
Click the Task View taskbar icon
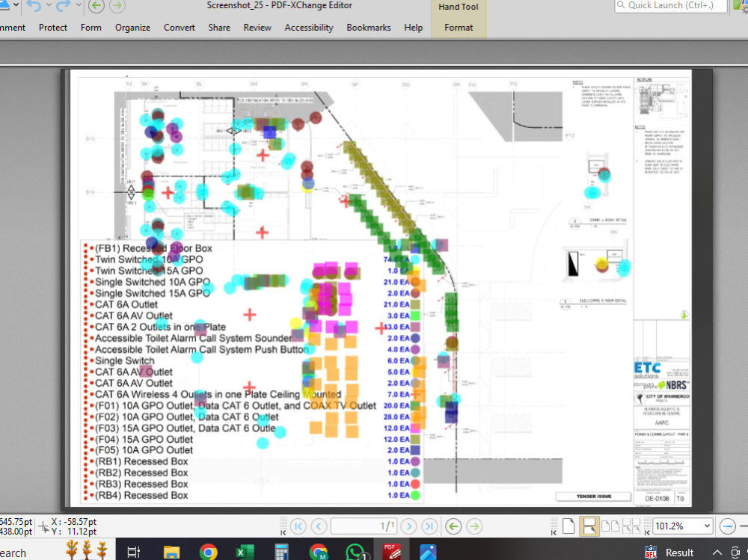tap(134, 552)
